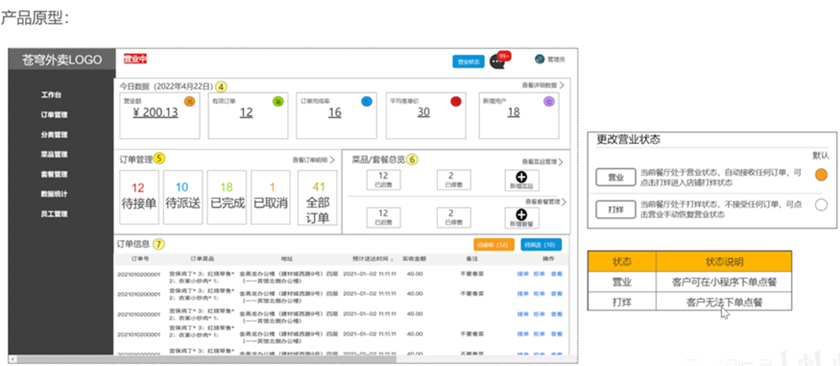Expand 查看菜品管理 arrow
This screenshot has width=840, height=366.
coord(561,161)
